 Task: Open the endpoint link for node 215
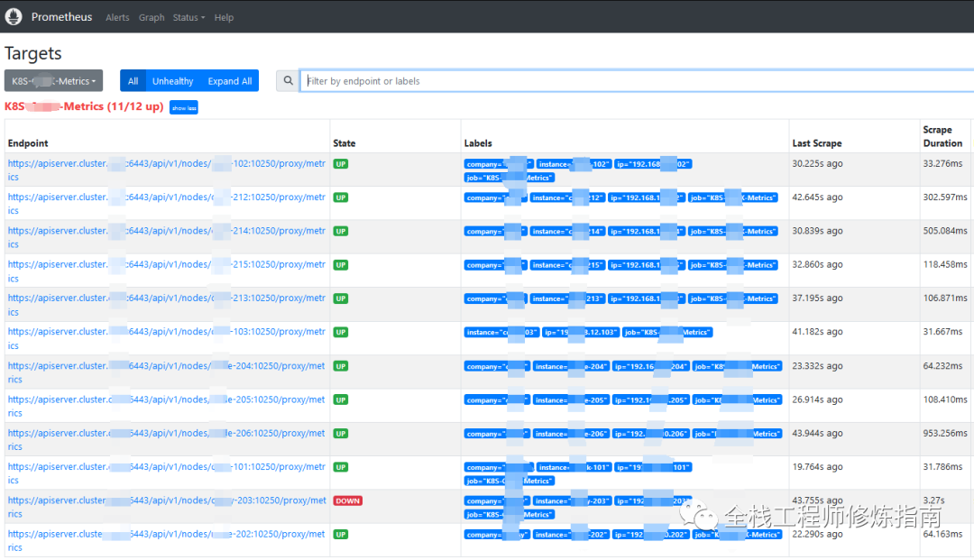(x=167, y=271)
